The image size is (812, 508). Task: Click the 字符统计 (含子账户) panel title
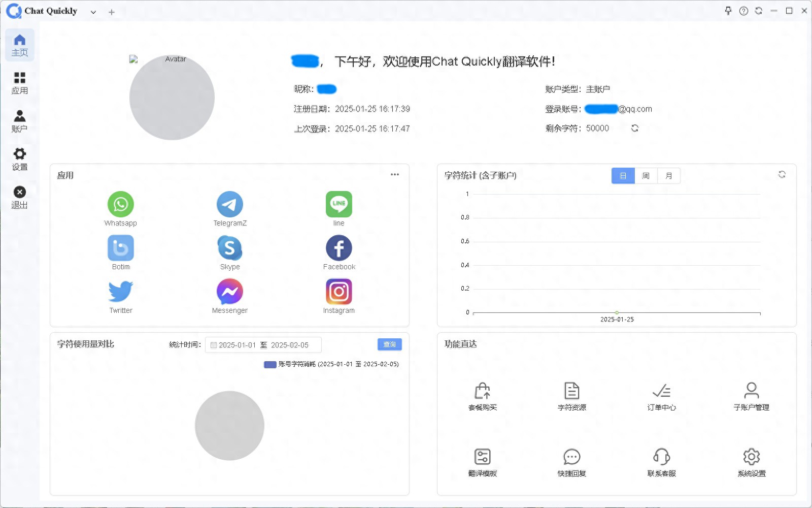(481, 175)
